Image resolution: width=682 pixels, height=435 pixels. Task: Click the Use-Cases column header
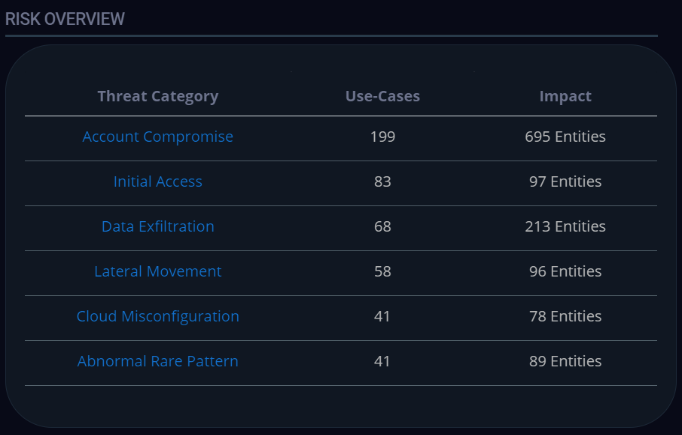(382, 97)
